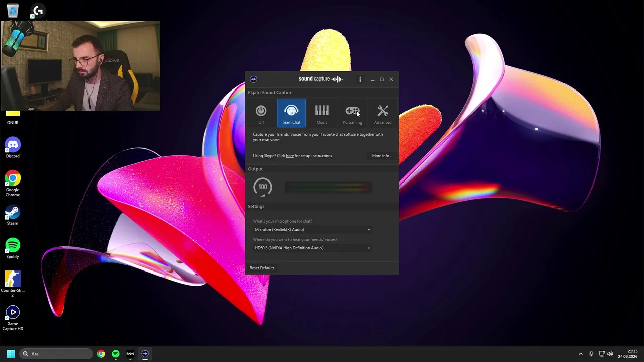Select the Counter-Strike 2 desktop shortcut

[x=13, y=284]
